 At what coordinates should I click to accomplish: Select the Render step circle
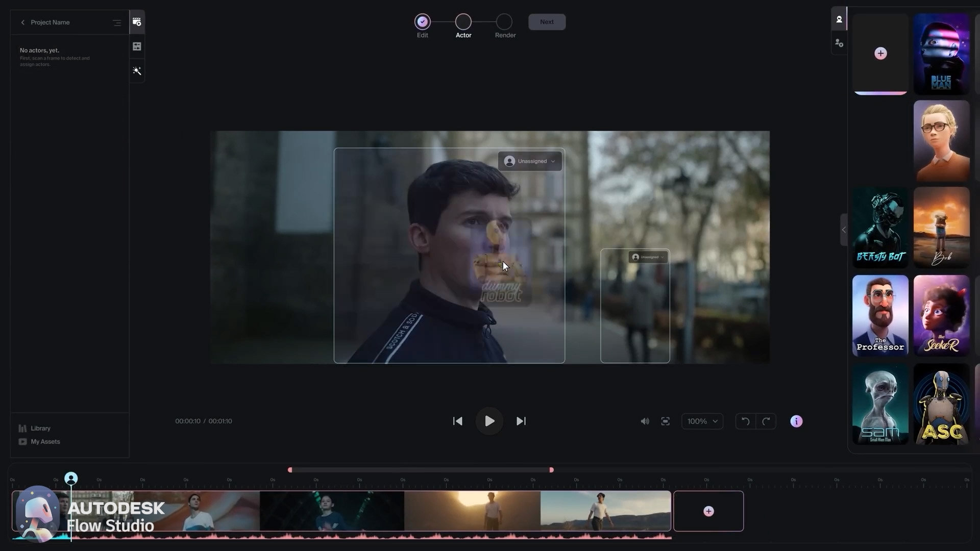(x=504, y=22)
